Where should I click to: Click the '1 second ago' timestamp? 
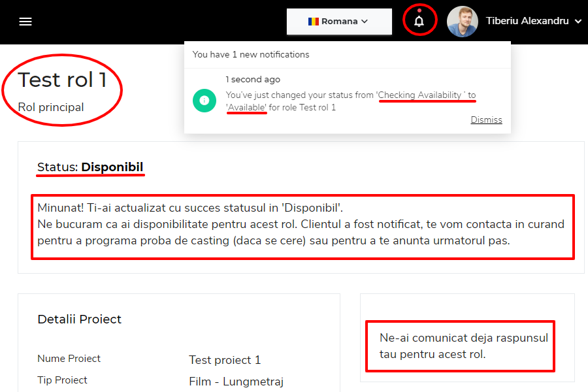[253, 79]
